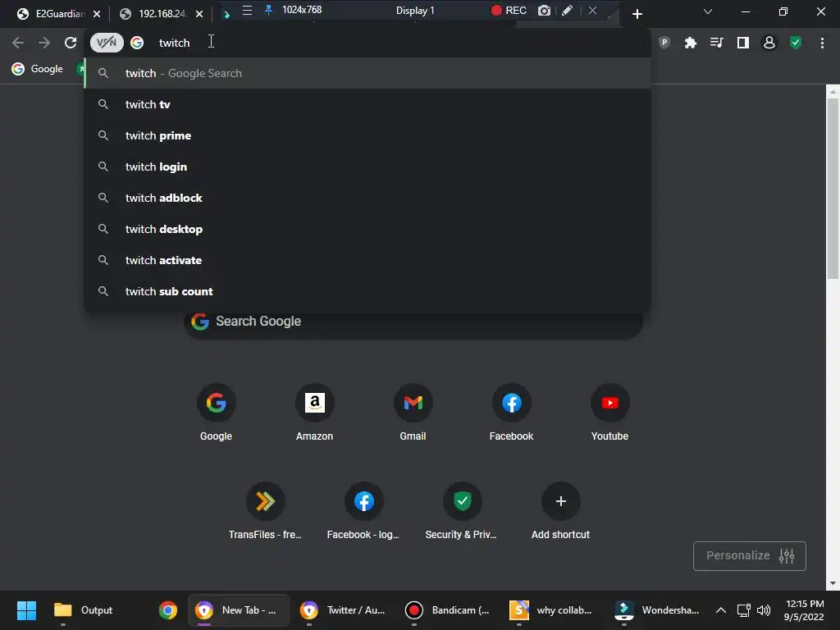The width and height of the screenshot is (840, 630).
Task: Select the 'twitch activate' suggestion
Action: pyautogui.click(x=367, y=260)
